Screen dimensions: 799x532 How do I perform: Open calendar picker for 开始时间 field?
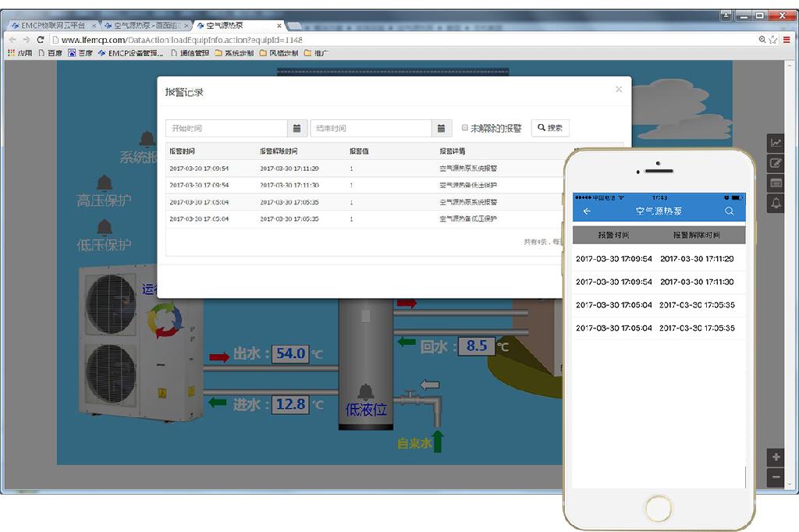[297, 128]
